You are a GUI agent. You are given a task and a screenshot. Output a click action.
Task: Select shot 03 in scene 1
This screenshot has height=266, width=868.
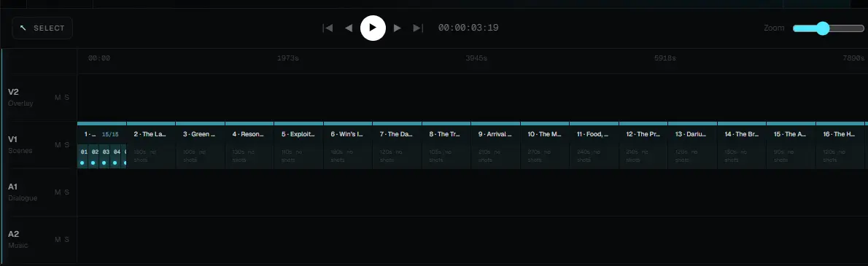point(105,157)
